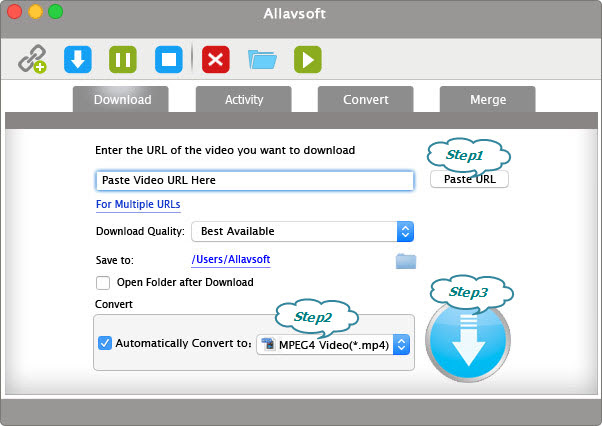Browse for the save folder icon
602x426 pixels.
[406, 261]
